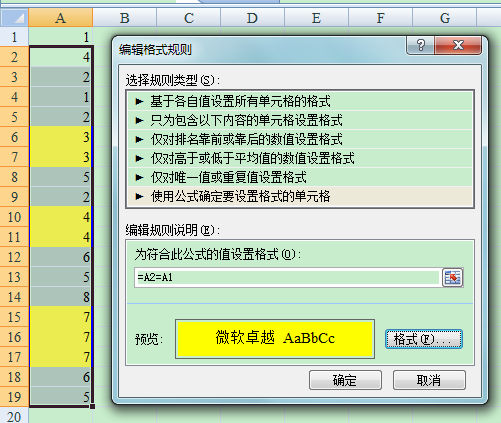Select rule type 仅对排名靠前或靠后的数值设置格式

click(x=300, y=139)
